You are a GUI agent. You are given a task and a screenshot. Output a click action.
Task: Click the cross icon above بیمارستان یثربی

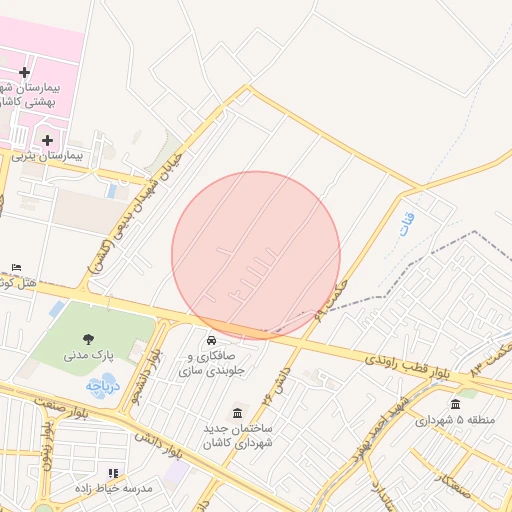pyautogui.click(x=47, y=140)
